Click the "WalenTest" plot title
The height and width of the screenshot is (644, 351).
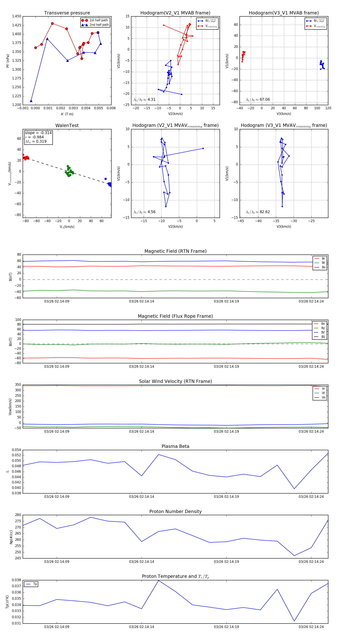[67, 125]
